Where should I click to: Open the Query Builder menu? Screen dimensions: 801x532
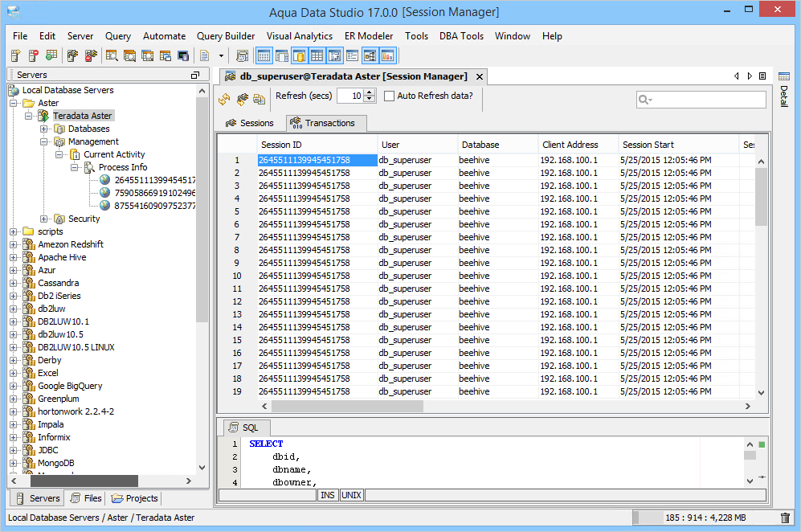226,36
